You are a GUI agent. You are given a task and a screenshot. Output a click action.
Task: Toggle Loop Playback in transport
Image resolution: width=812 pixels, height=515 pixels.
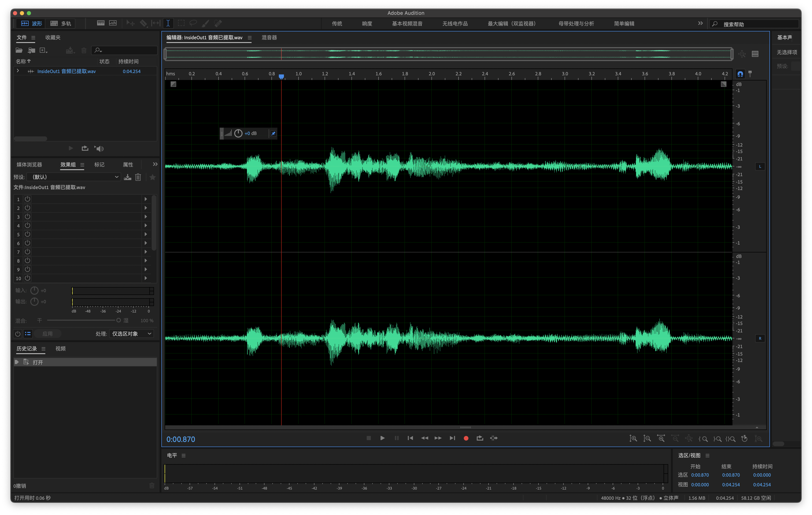[x=480, y=438]
